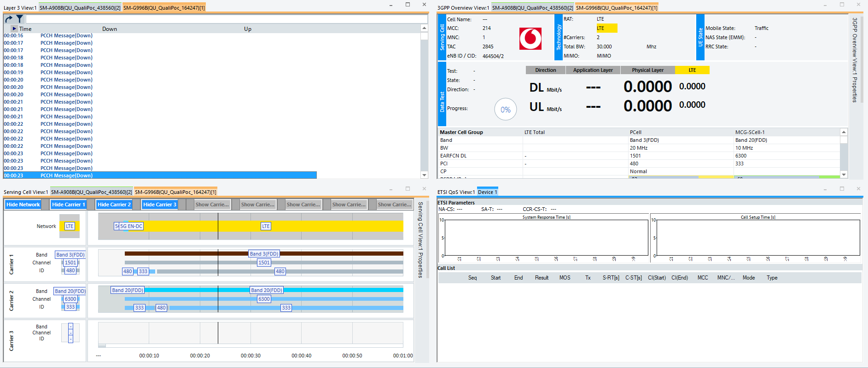Toggle Hide Carrier 1 visibility
868x368 pixels.
click(x=69, y=204)
